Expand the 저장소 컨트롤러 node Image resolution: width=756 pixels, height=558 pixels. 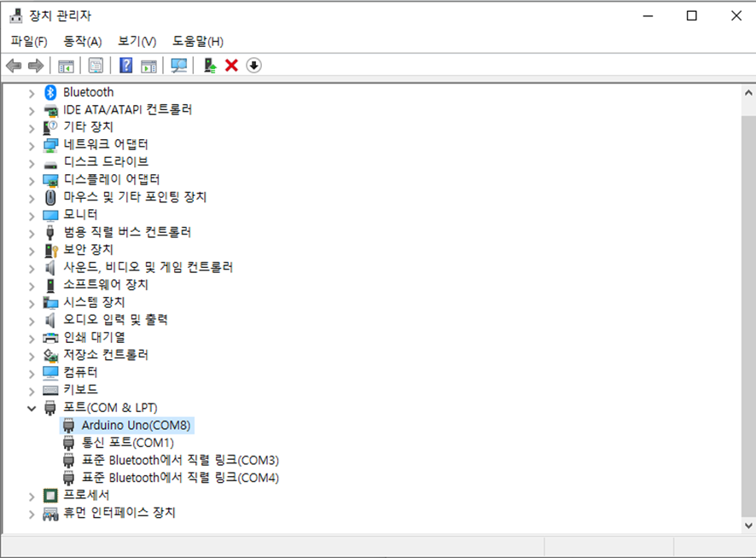tap(32, 356)
